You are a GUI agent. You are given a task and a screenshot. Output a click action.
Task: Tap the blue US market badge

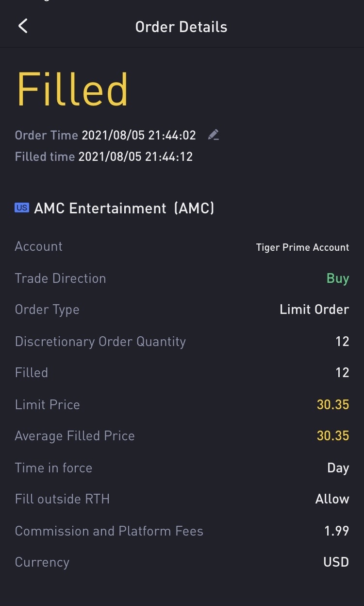pyautogui.click(x=22, y=208)
